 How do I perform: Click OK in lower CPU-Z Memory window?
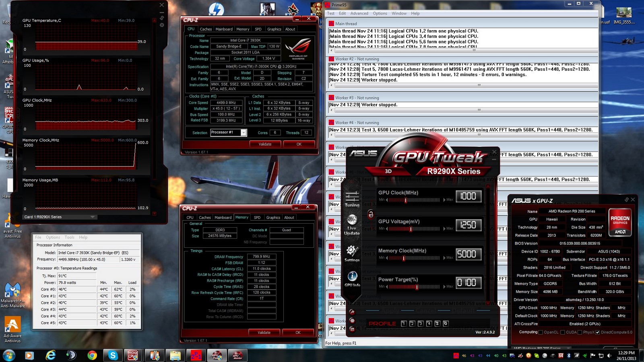298,332
